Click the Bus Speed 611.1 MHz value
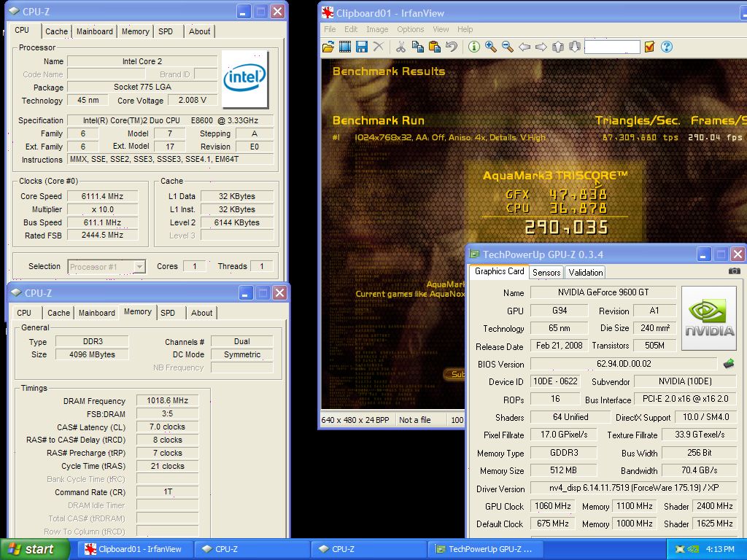 [x=102, y=222]
